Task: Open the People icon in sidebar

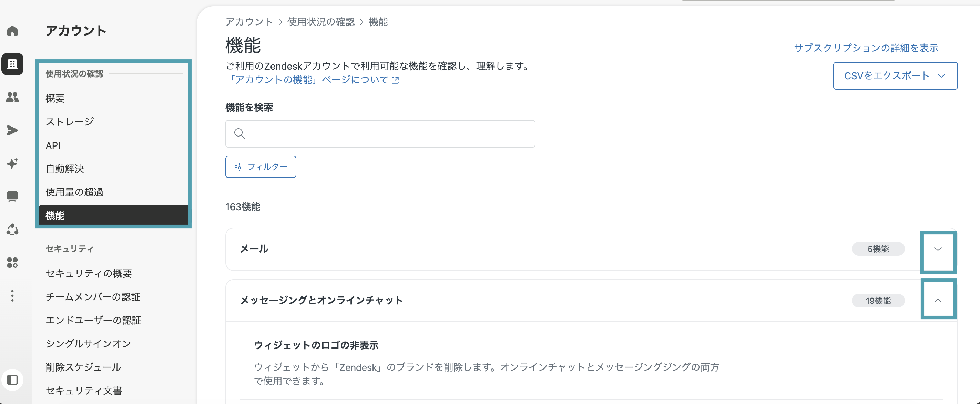Action: click(12, 97)
